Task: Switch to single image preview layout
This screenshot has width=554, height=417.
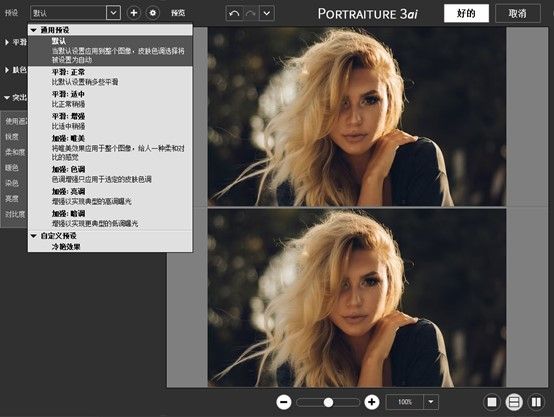Action: (x=492, y=402)
